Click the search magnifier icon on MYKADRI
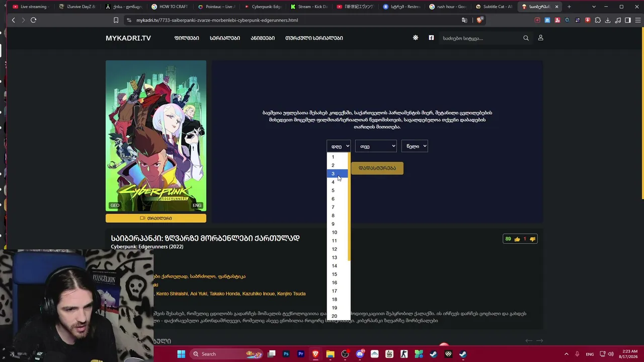The image size is (644, 362). coord(526,38)
